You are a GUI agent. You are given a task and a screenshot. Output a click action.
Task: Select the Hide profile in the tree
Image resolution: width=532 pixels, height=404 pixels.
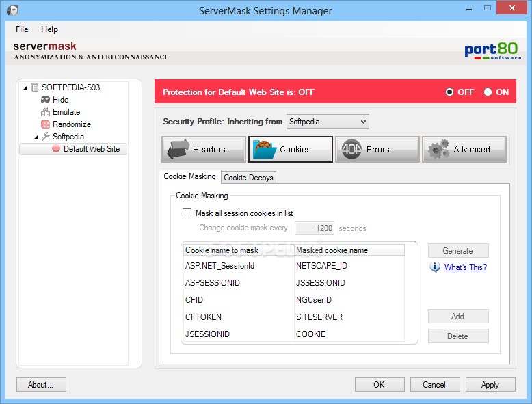pyautogui.click(x=60, y=100)
